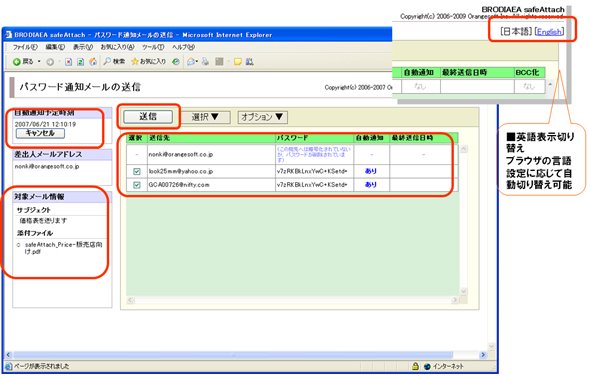Viewport: 590px width, 376px height.
Task: Click the Stop page loading icon
Action: point(68,62)
